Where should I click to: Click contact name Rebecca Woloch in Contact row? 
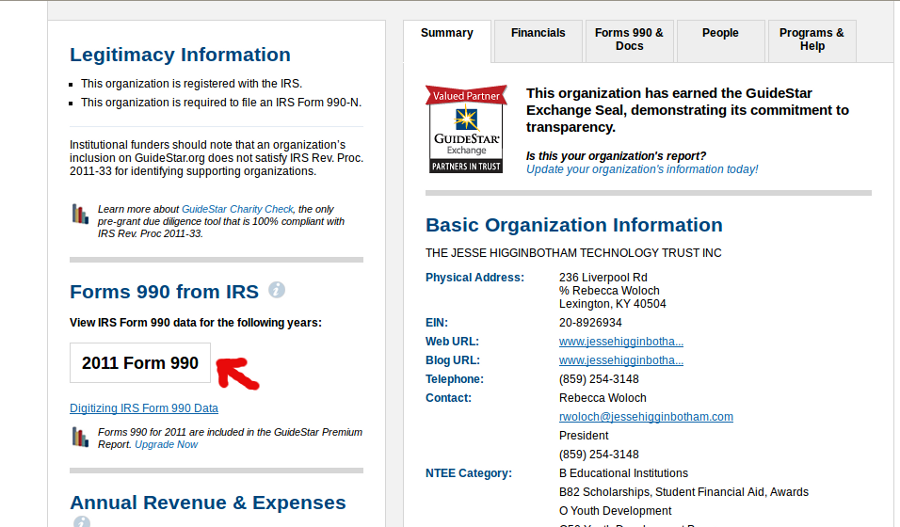pyautogui.click(x=603, y=398)
